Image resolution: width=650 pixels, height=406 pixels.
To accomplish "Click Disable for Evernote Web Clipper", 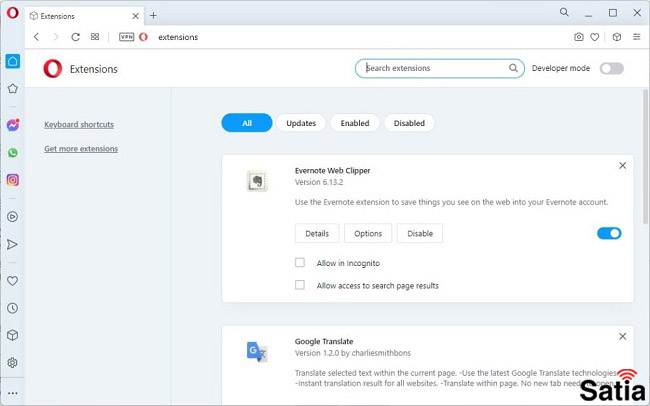I will (x=420, y=233).
